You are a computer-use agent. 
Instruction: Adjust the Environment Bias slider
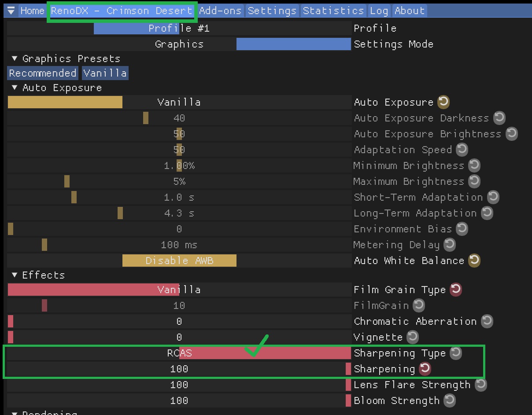pos(179,229)
